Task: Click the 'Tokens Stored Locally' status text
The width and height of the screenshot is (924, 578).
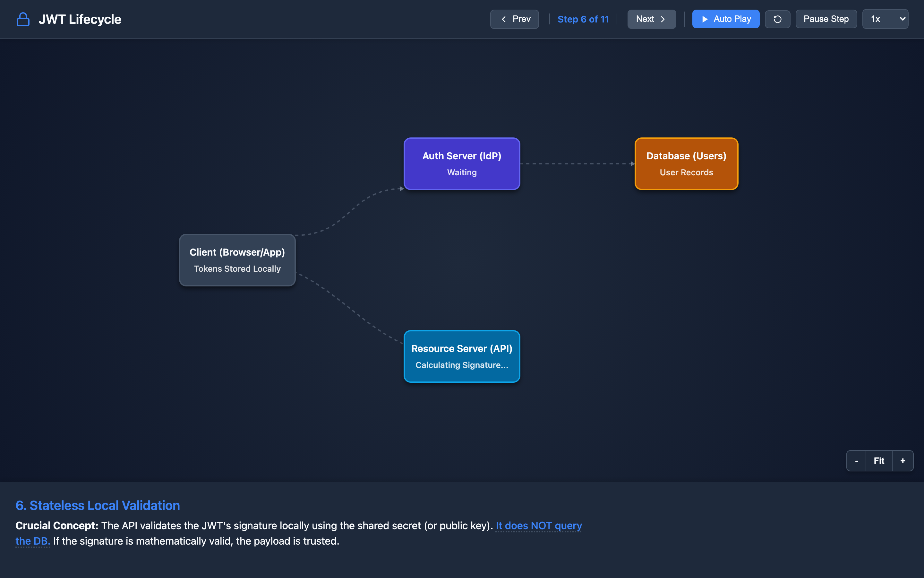Action: click(x=237, y=269)
